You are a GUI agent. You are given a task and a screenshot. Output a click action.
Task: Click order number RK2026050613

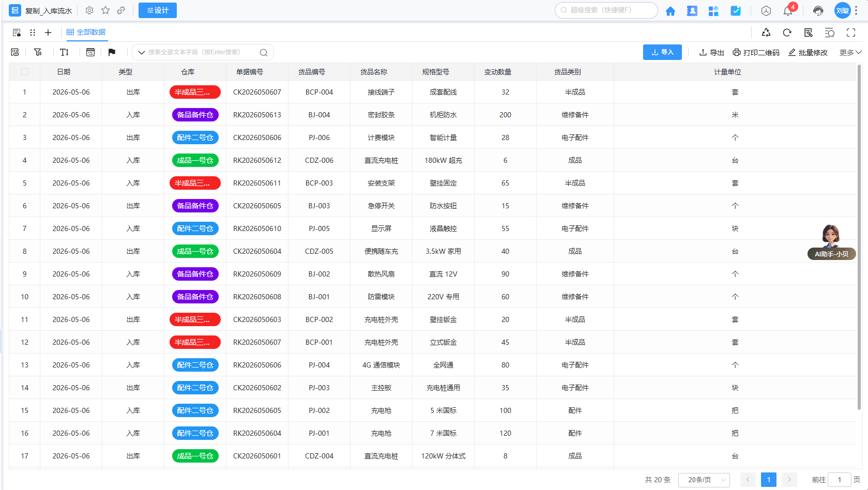tap(257, 115)
